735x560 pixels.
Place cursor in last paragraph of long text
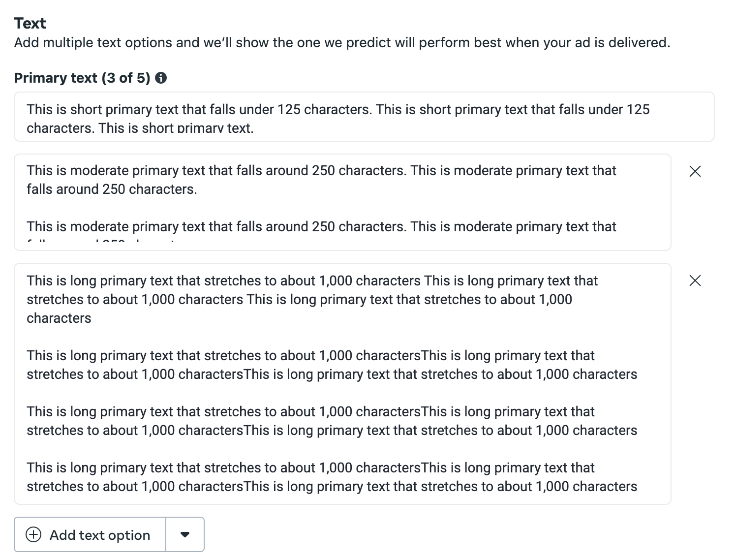[x=332, y=477]
